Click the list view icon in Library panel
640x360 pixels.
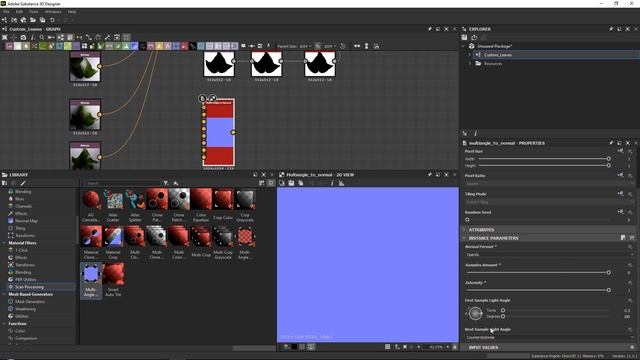[262, 183]
